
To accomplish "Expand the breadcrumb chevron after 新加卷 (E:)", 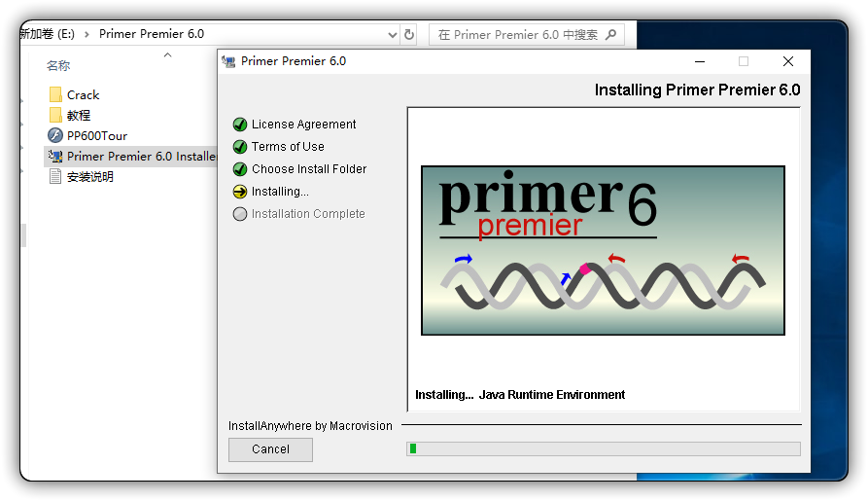I will coord(87,34).
